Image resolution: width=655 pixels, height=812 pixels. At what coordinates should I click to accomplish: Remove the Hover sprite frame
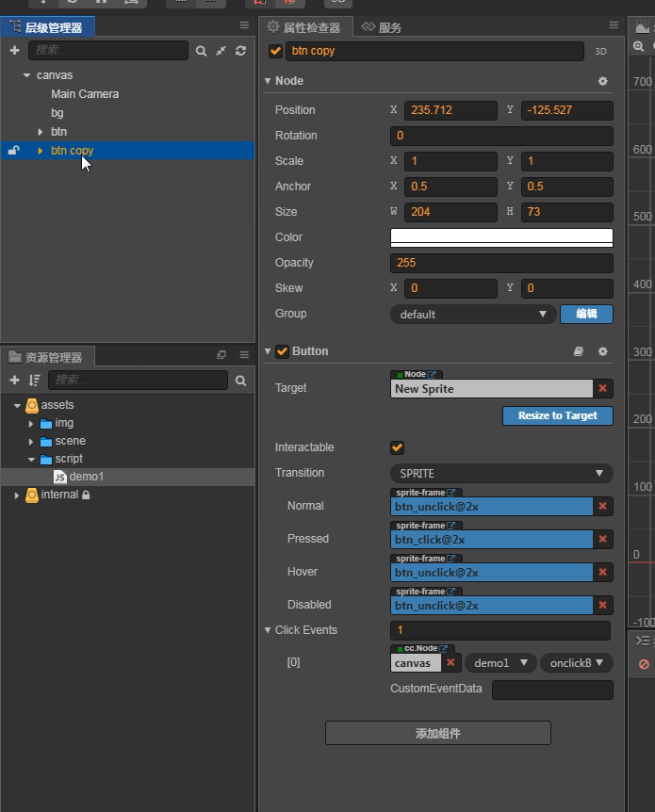point(602,572)
